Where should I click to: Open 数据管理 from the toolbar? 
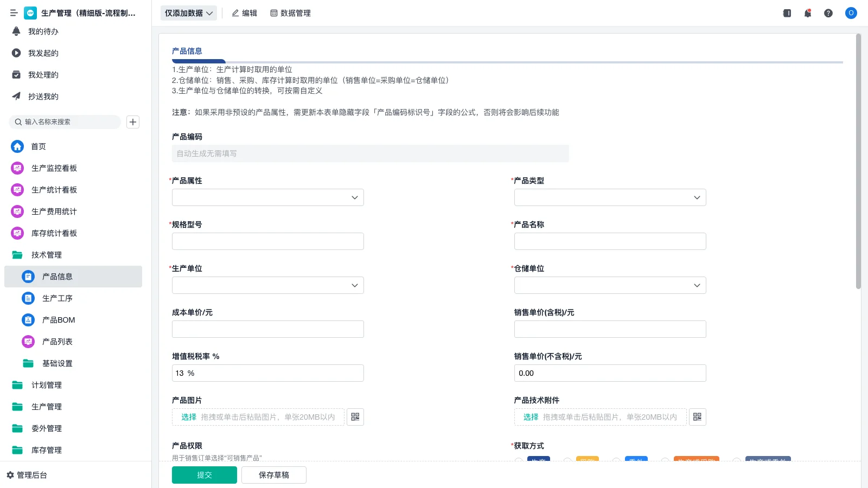pyautogui.click(x=290, y=13)
